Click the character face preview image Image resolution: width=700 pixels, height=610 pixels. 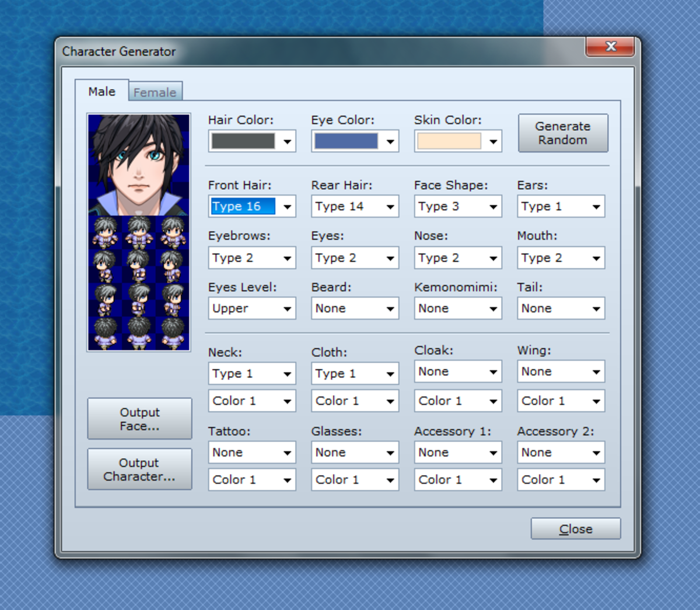click(139, 163)
